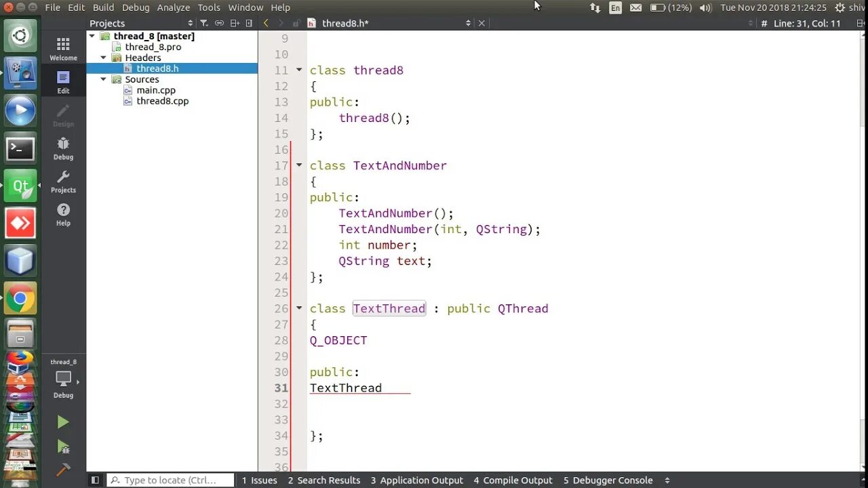Start debugging with the bug-arrow button
Image resolution: width=868 pixels, height=488 pixels.
coord(63,446)
